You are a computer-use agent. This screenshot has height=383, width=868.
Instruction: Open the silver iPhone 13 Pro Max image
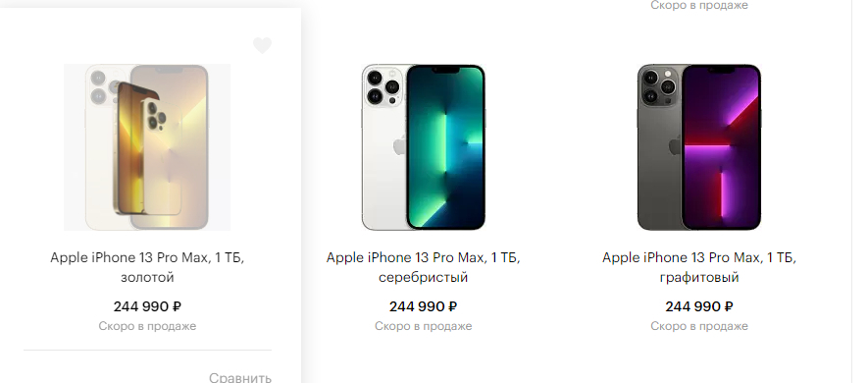pyautogui.click(x=424, y=147)
